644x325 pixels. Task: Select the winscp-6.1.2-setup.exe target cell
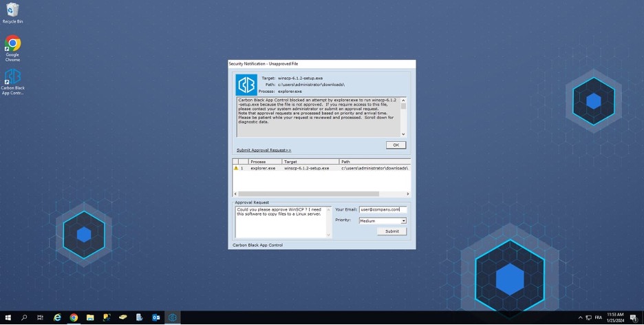coord(306,168)
